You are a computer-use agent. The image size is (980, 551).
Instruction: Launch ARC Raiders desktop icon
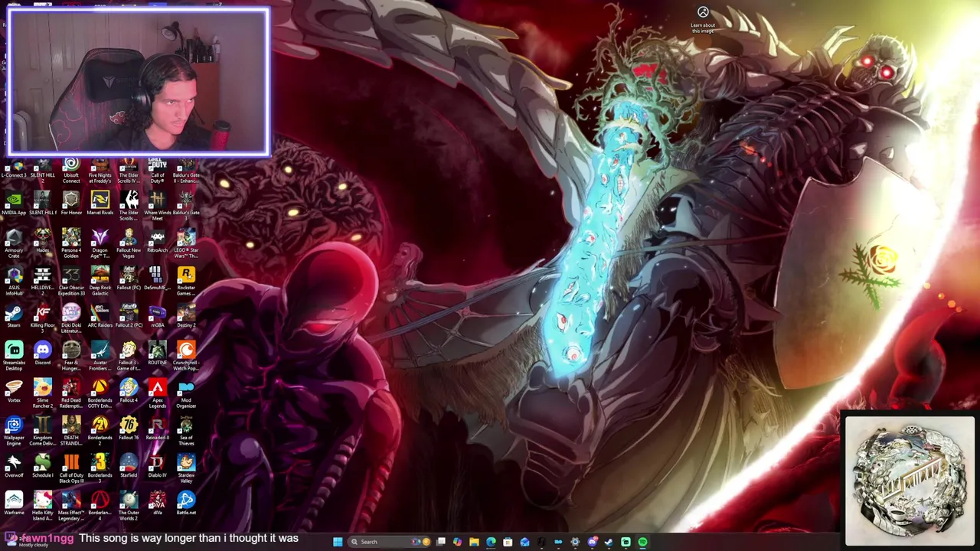click(100, 316)
